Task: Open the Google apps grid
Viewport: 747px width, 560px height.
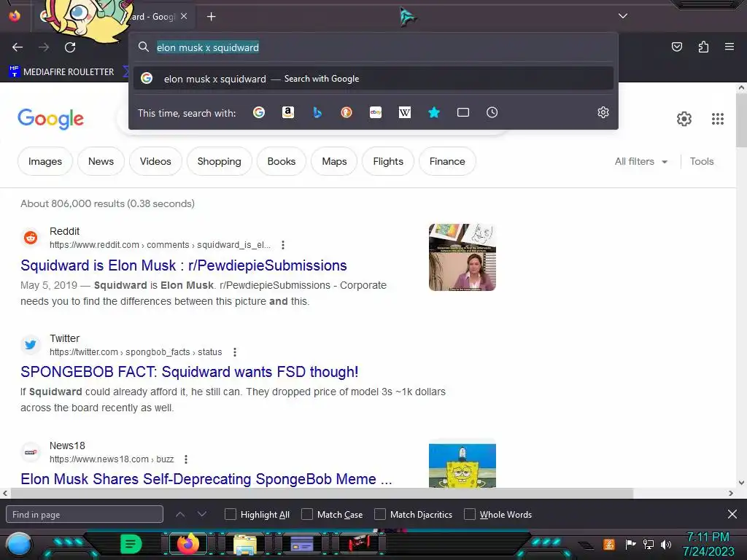Action: coord(718,119)
